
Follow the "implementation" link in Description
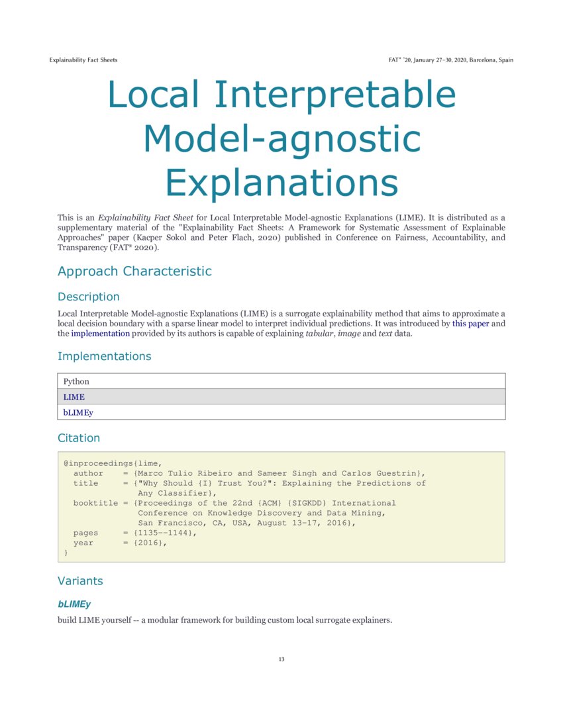pos(100,334)
